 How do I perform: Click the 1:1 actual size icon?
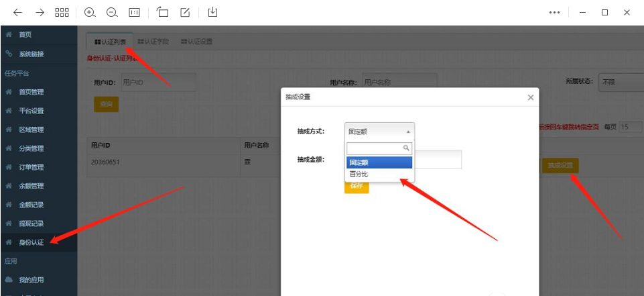(134, 12)
